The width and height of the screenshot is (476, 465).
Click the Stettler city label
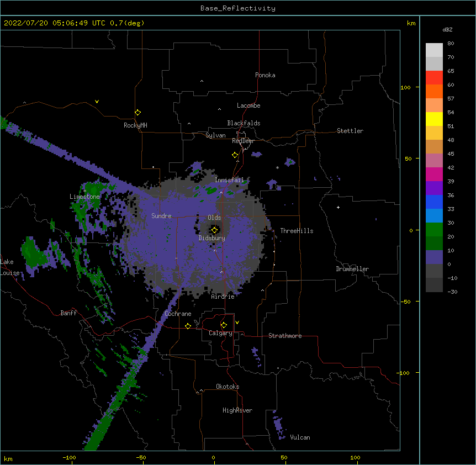pyautogui.click(x=350, y=131)
